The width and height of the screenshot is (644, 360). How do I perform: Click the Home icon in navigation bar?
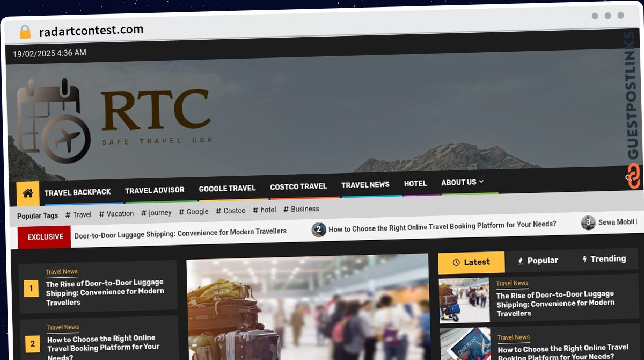pyautogui.click(x=28, y=193)
